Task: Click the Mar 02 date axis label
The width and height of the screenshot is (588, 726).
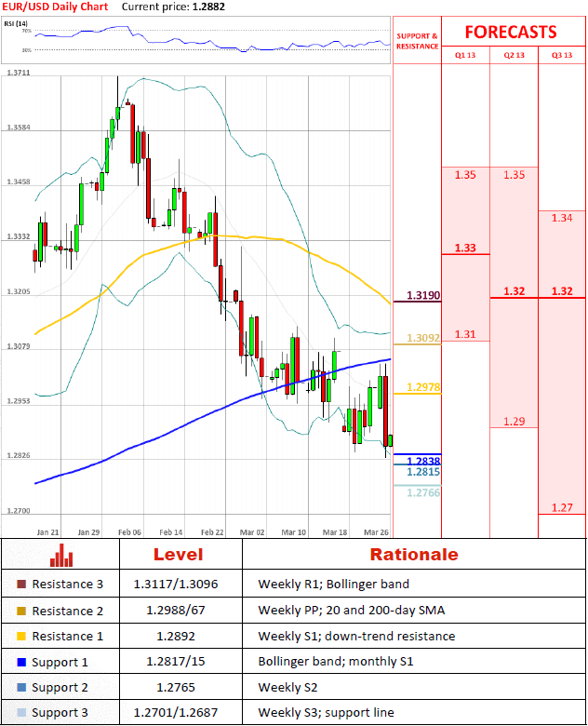Action: pyautogui.click(x=252, y=532)
